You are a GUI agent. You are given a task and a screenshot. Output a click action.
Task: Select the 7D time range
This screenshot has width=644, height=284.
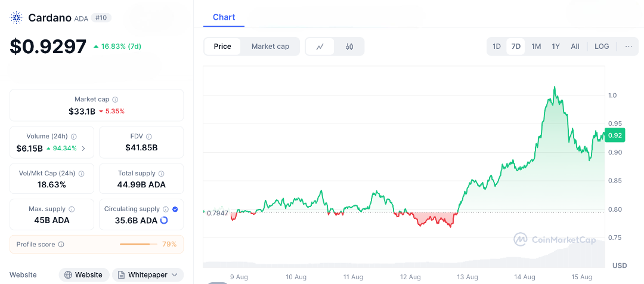pos(516,47)
